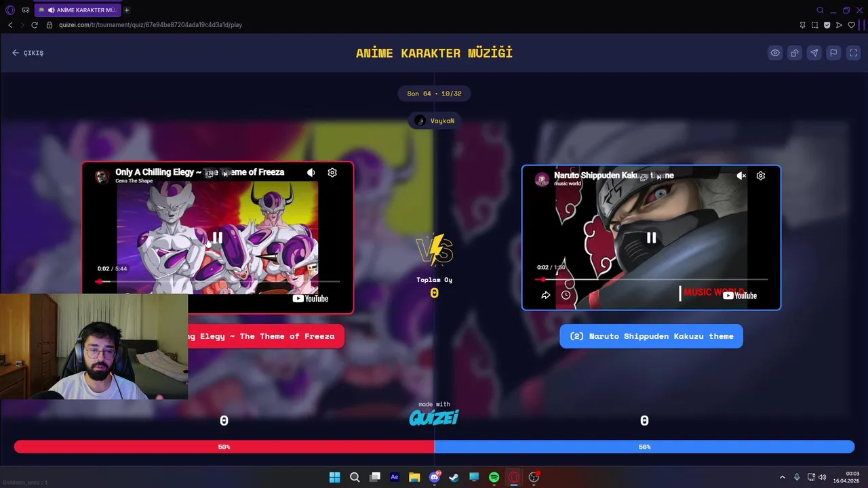Open OBS Studio from taskbar

coord(534,477)
